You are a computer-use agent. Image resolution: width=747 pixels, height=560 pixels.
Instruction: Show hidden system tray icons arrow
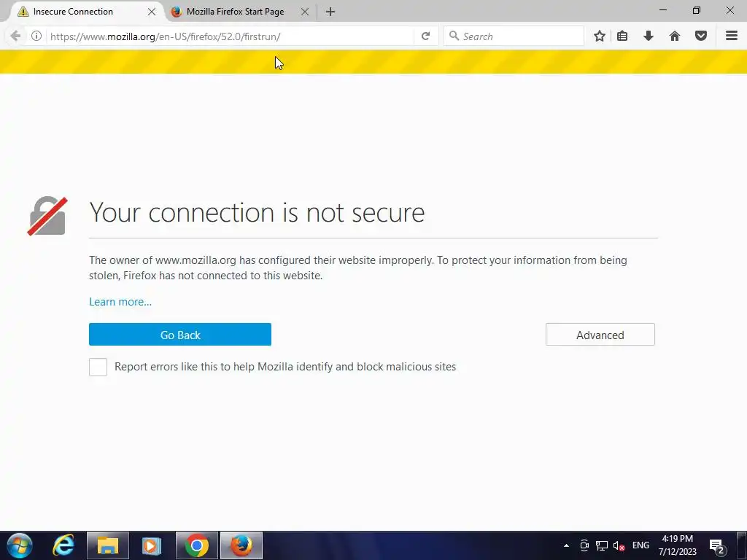pyautogui.click(x=566, y=545)
